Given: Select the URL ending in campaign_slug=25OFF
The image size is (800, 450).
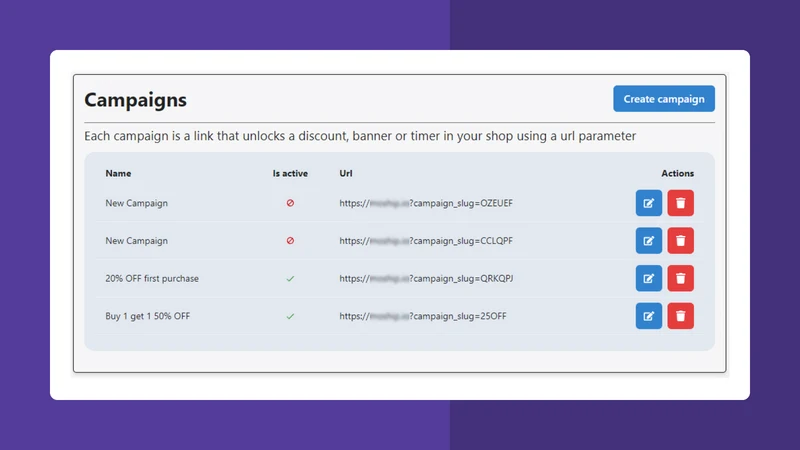Looking at the screenshot, I should coord(423,316).
